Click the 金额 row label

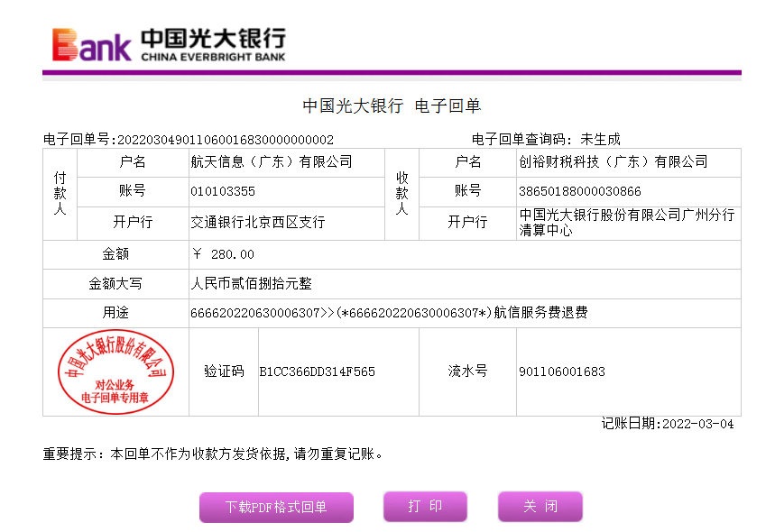point(115,254)
